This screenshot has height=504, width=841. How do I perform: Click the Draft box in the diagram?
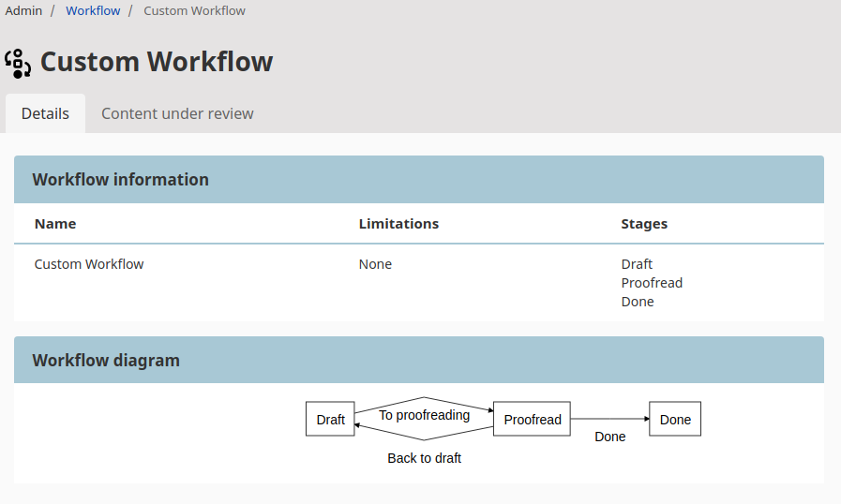pos(330,419)
